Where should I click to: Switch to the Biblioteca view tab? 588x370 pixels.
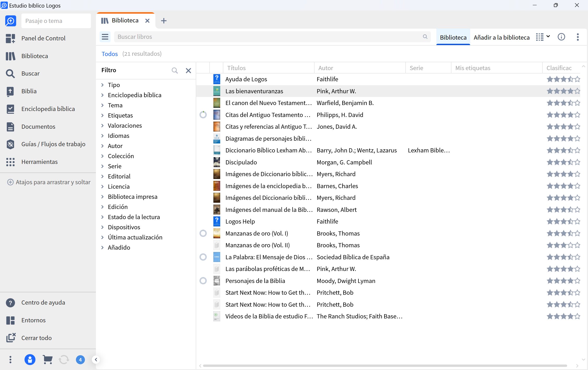(x=453, y=37)
